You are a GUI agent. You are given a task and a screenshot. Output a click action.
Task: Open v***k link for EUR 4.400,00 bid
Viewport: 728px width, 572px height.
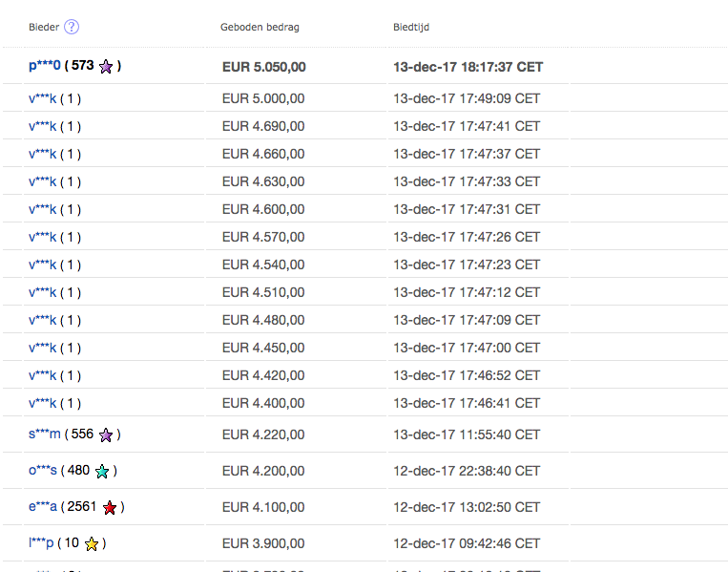[x=42, y=403]
